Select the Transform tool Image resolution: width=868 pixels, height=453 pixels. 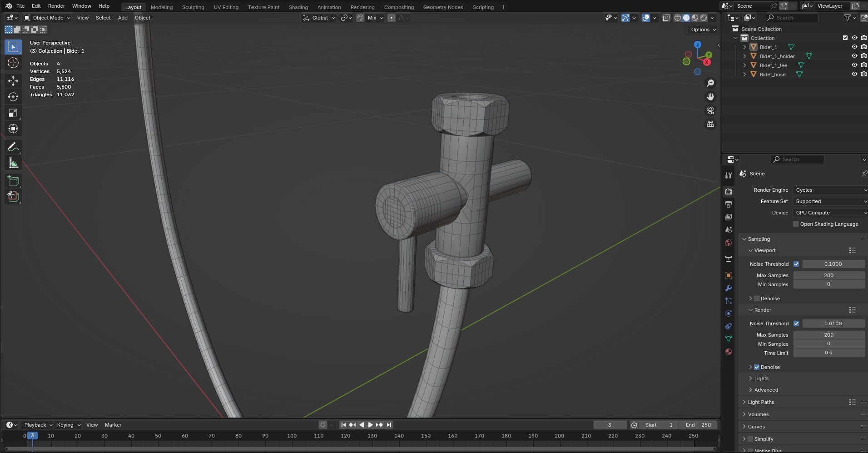click(13, 129)
